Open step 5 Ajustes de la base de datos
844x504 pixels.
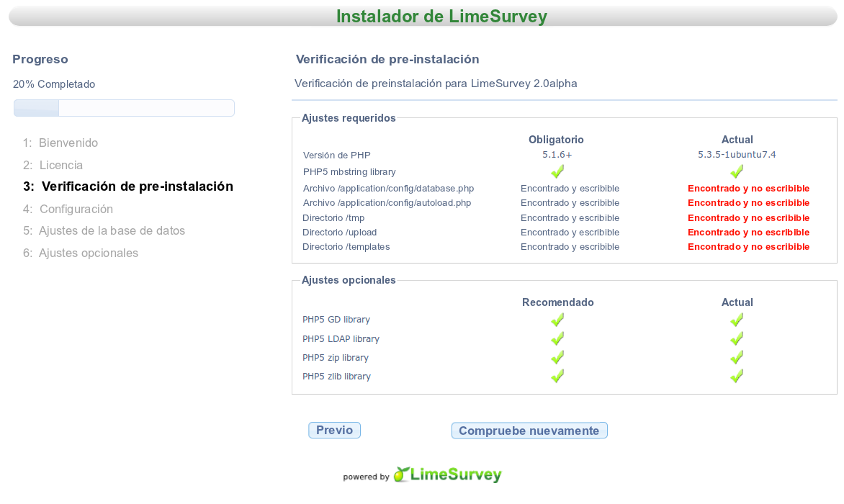tap(112, 230)
